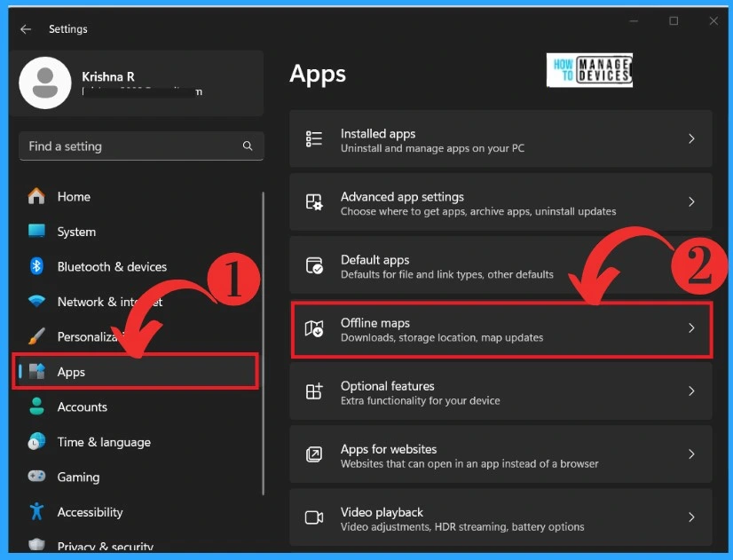Screen dimensions: 733x560
Task: Open Advanced app settings page
Action: [500, 202]
